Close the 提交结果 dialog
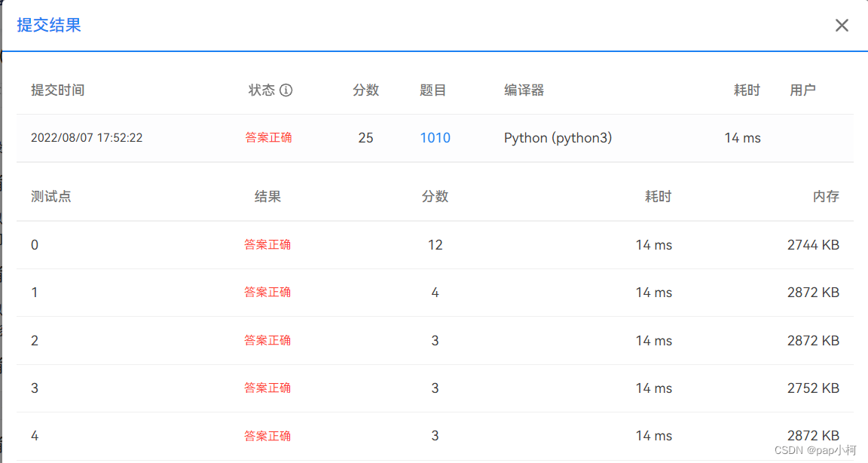The width and height of the screenshot is (868, 463). pos(842,25)
